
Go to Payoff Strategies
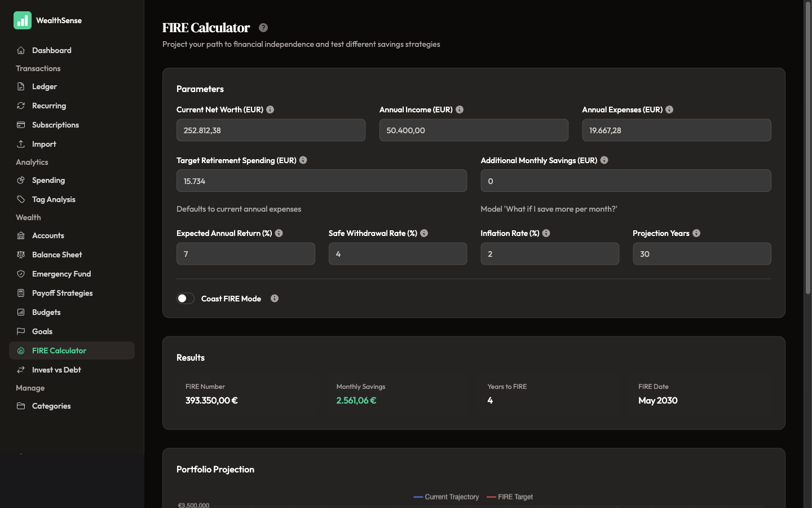pos(72,293)
